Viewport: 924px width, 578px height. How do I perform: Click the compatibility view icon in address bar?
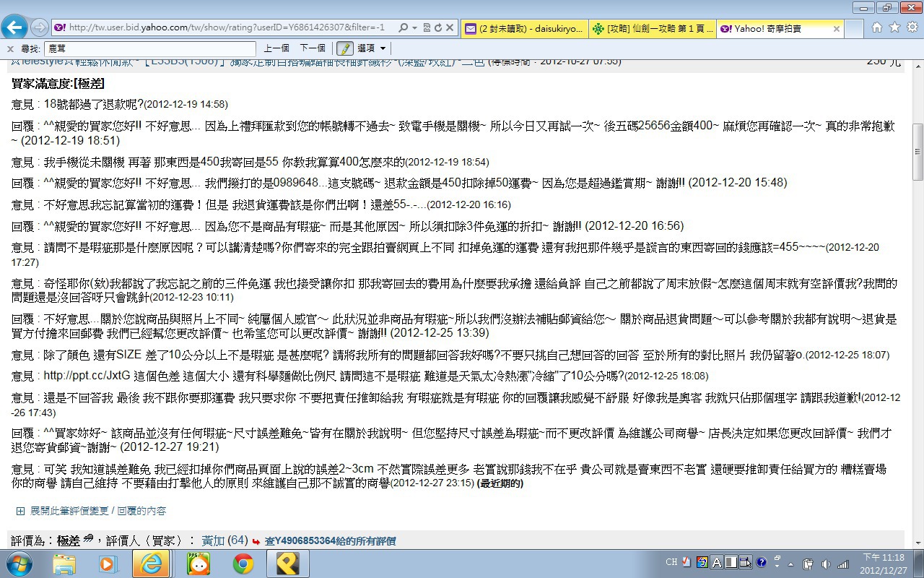[x=426, y=28]
